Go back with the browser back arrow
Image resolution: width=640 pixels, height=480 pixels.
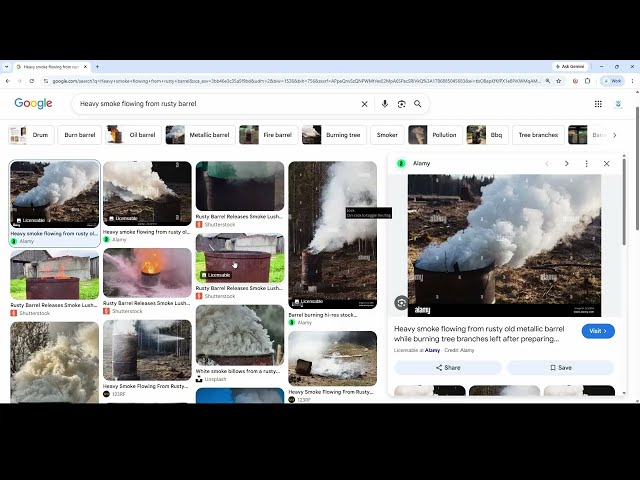click(x=7, y=81)
